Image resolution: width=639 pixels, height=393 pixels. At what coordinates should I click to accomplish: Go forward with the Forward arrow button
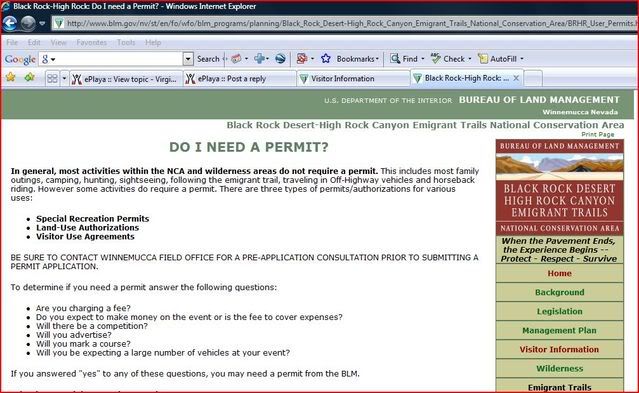[28, 23]
